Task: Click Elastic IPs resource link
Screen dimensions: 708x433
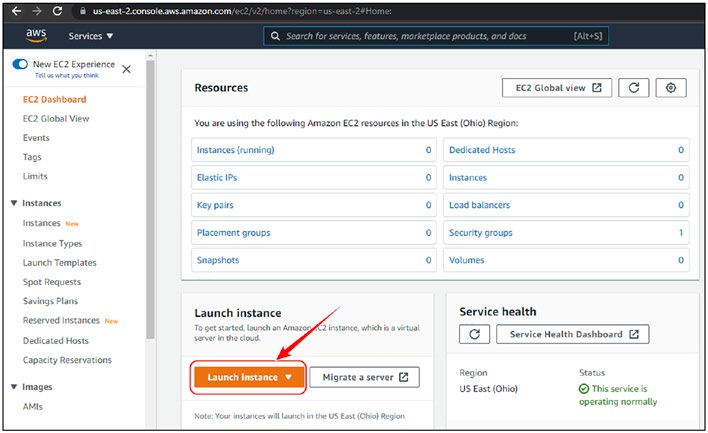Action: [217, 177]
